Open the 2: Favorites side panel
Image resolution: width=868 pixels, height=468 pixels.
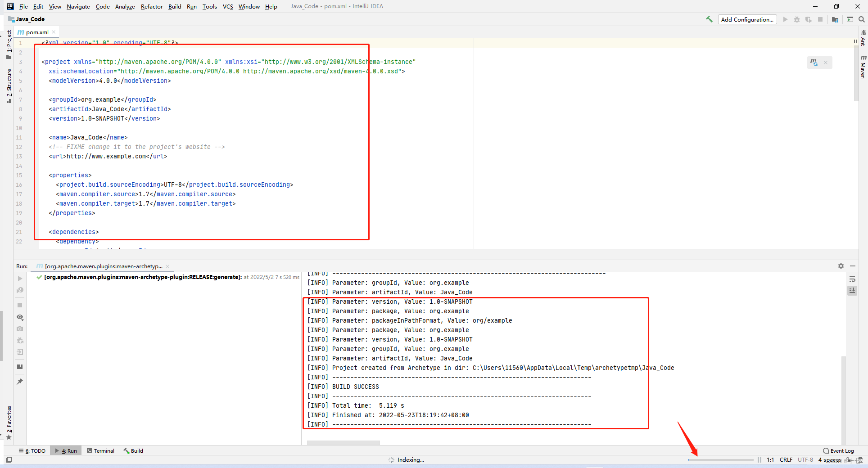[9, 423]
